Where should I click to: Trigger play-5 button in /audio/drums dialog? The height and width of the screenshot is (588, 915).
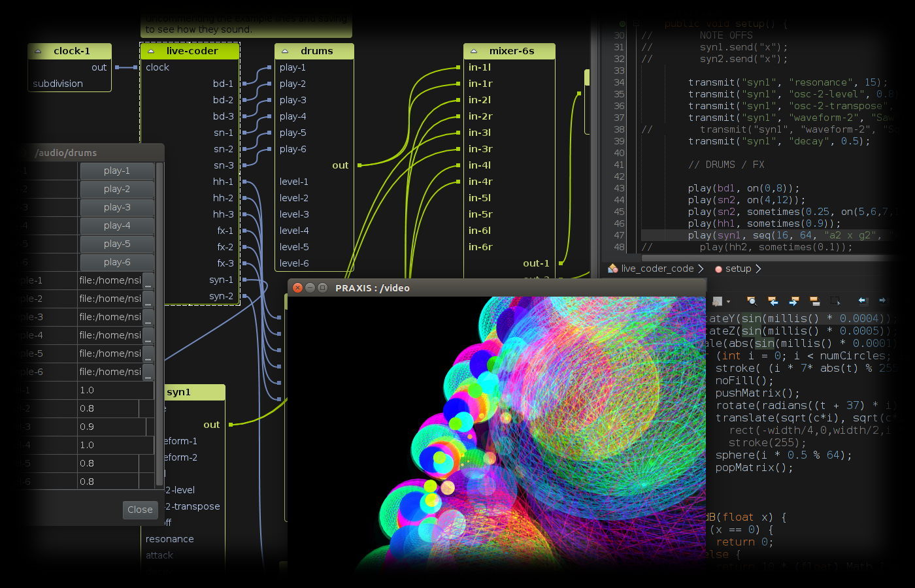pos(117,244)
